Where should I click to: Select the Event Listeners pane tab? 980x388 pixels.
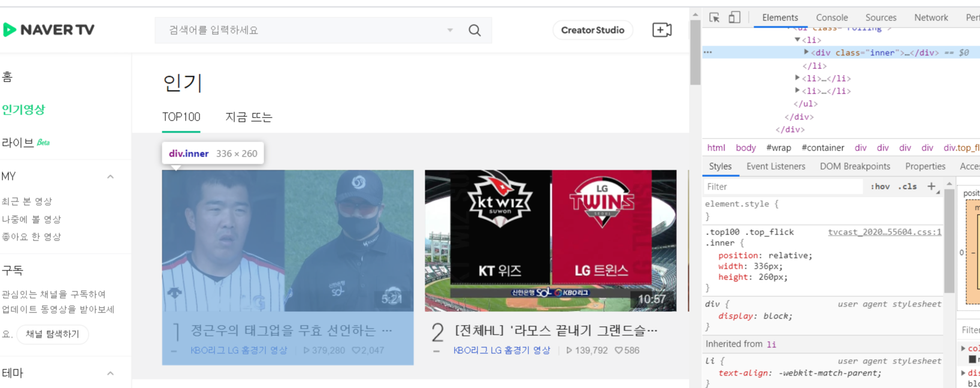(x=776, y=166)
